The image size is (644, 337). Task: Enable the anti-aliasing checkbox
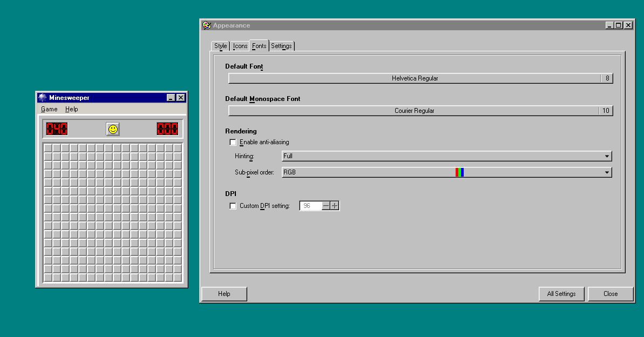(233, 142)
